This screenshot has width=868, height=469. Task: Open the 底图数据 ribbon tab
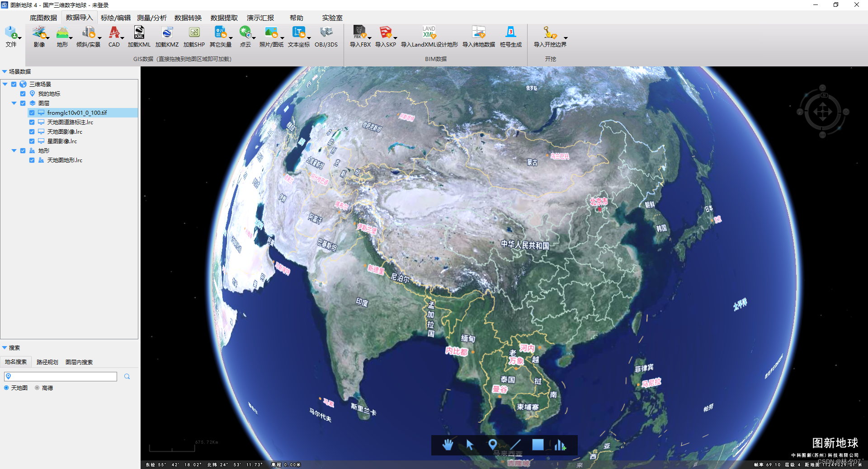click(43, 18)
